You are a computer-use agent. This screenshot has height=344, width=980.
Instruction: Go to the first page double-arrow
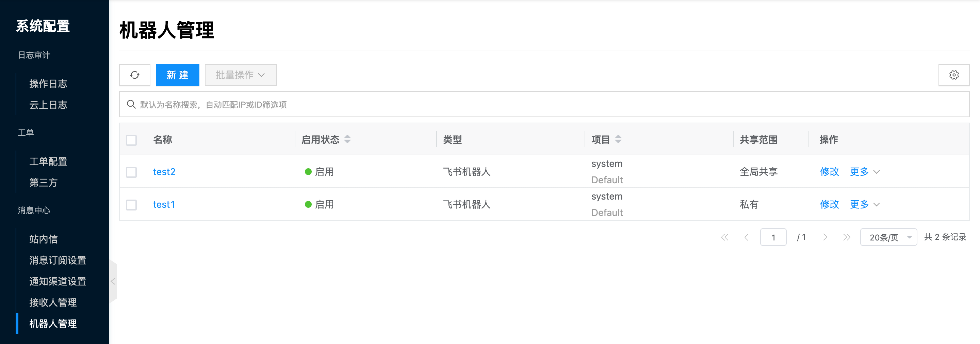[x=725, y=237]
